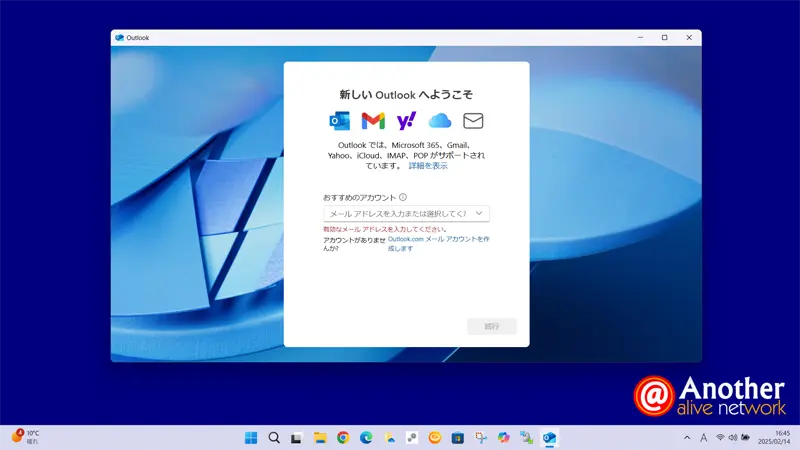
Task: Click the Gmail logo in the welcome dialog
Action: coord(373,121)
